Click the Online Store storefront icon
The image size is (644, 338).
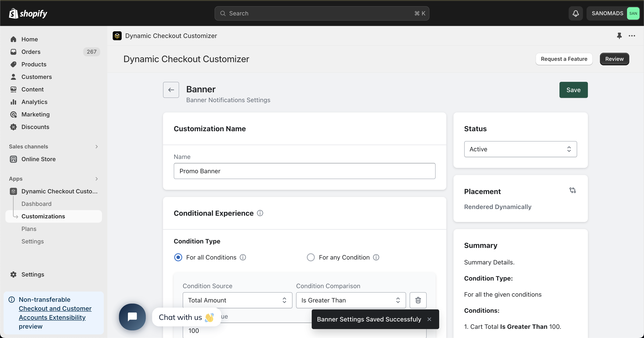[x=13, y=159]
